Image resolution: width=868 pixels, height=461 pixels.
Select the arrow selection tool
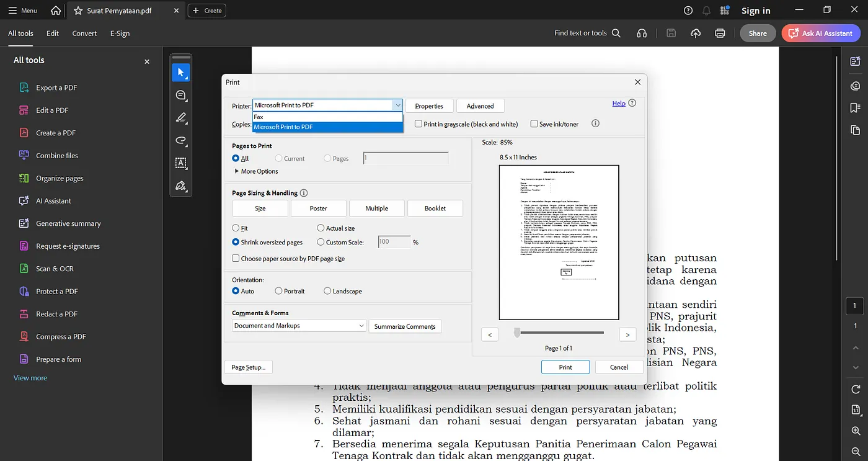point(181,73)
